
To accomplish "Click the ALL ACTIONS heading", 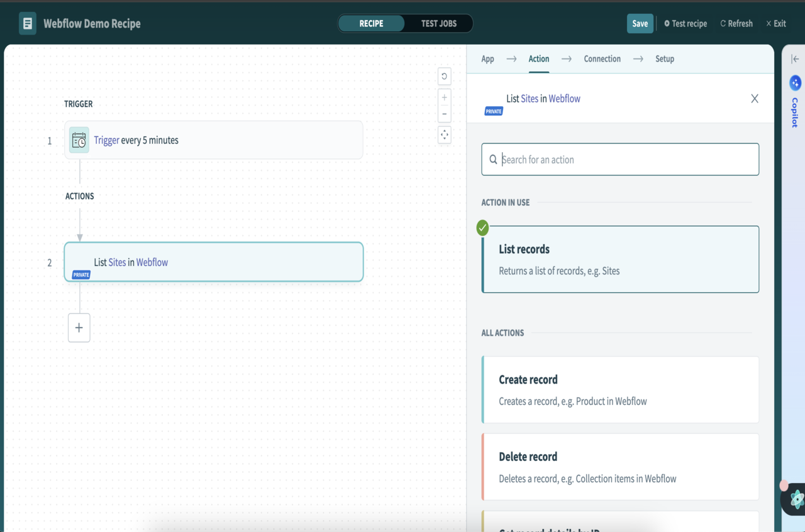I will click(502, 333).
